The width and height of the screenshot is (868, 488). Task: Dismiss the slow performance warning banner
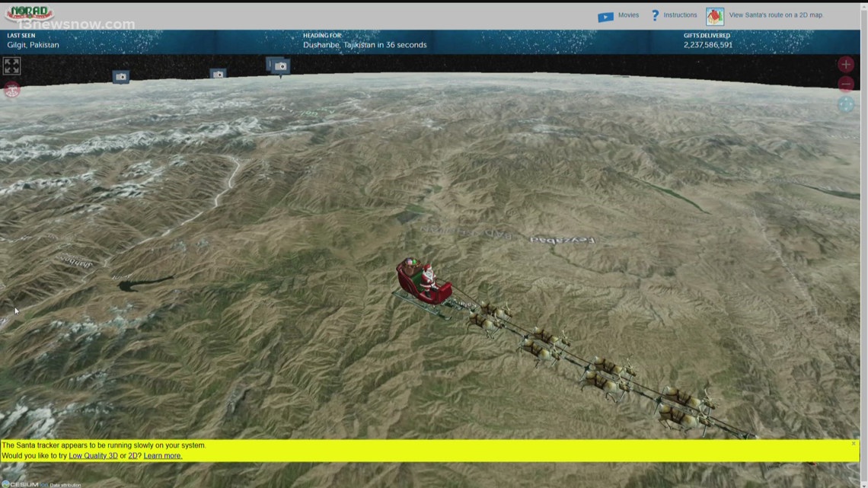[854, 442]
